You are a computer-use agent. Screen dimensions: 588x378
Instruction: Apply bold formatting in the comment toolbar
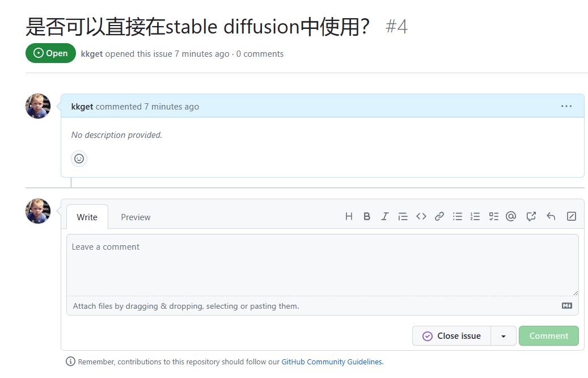point(367,216)
